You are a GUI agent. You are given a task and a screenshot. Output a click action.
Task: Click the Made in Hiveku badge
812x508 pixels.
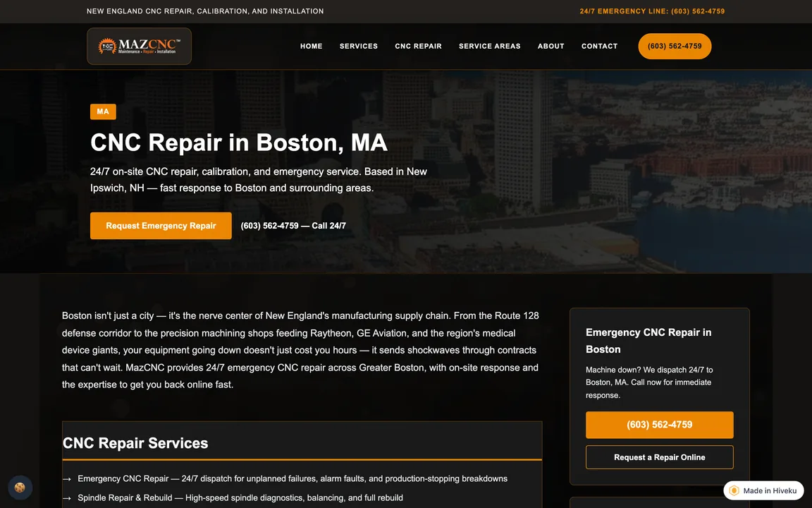[x=763, y=490]
